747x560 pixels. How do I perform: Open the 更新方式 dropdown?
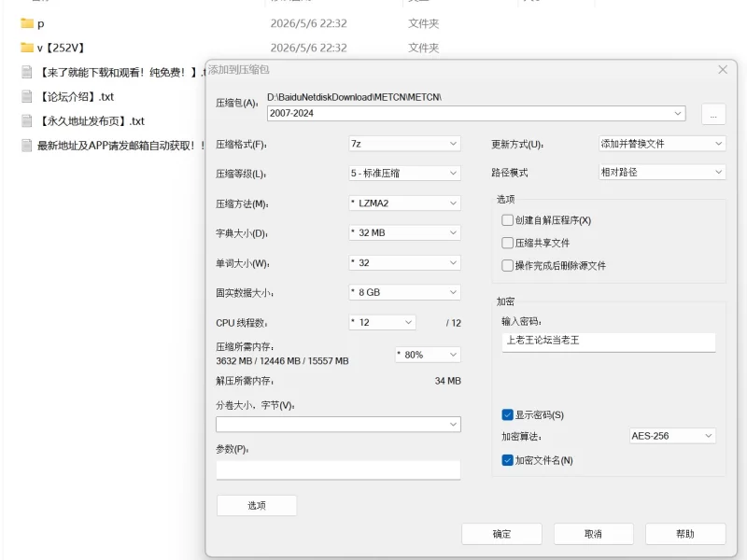662,144
